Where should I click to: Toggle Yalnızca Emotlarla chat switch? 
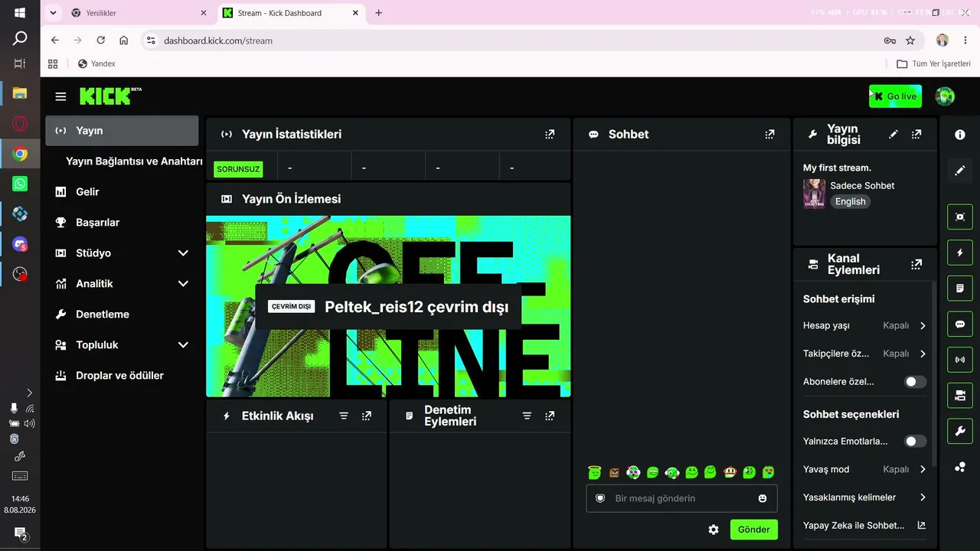point(915,442)
